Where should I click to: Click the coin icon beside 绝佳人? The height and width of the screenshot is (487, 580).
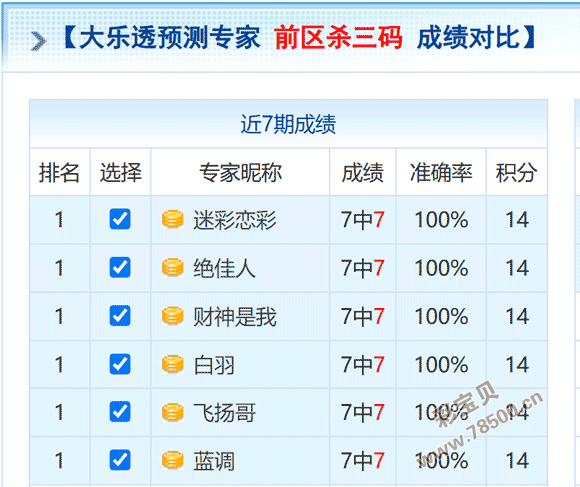(x=172, y=267)
